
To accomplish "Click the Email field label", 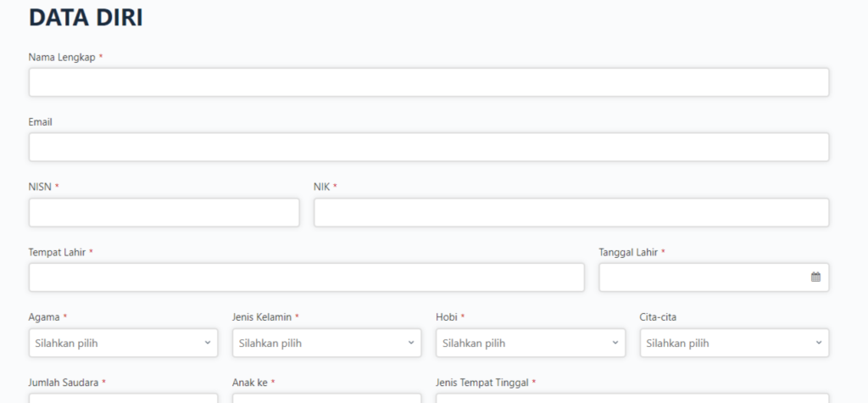I will pos(41,121).
